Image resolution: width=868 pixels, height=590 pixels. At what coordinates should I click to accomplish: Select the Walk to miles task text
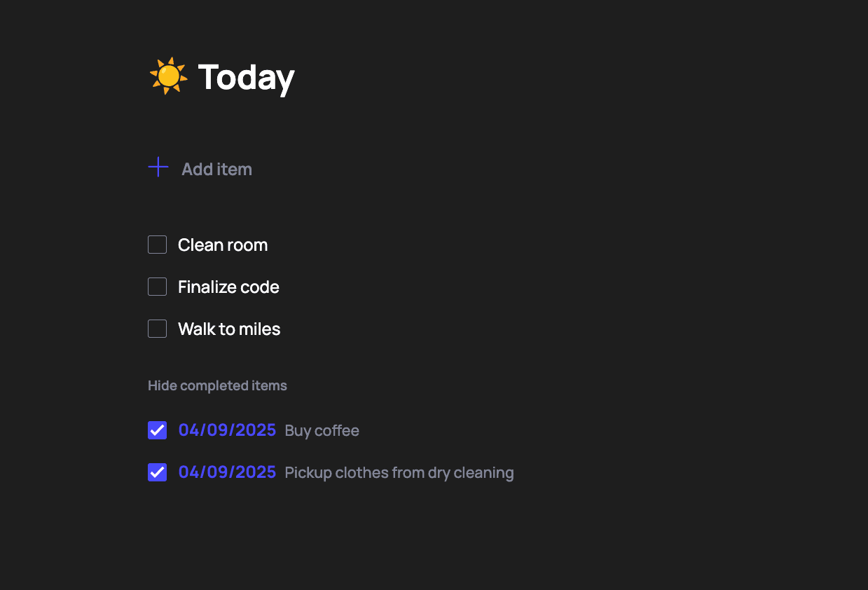tap(229, 329)
